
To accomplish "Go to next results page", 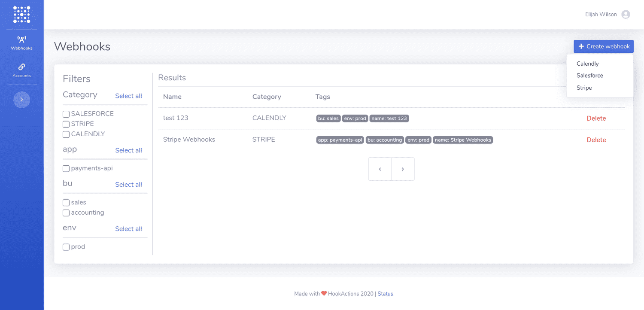I will pos(403,169).
